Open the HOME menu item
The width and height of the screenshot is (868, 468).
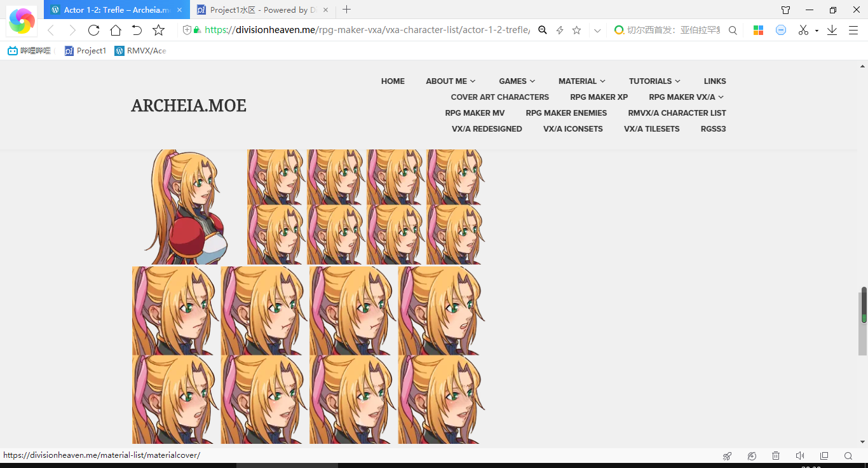[x=393, y=81]
